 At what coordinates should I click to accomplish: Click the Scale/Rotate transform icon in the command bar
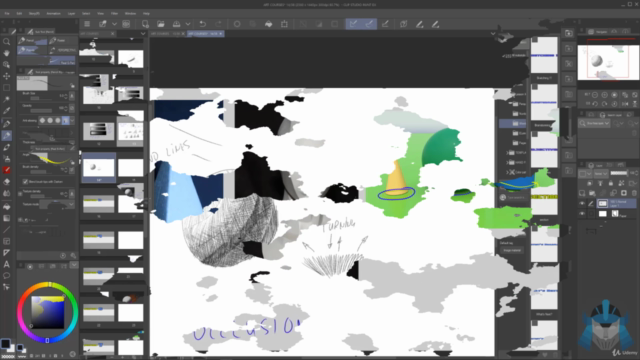[284, 24]
